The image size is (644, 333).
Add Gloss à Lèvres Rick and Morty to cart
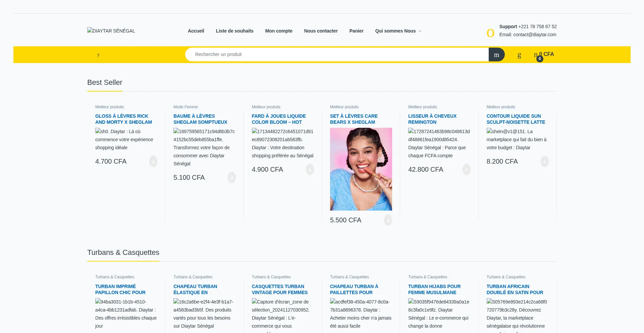tap(153, 162)
